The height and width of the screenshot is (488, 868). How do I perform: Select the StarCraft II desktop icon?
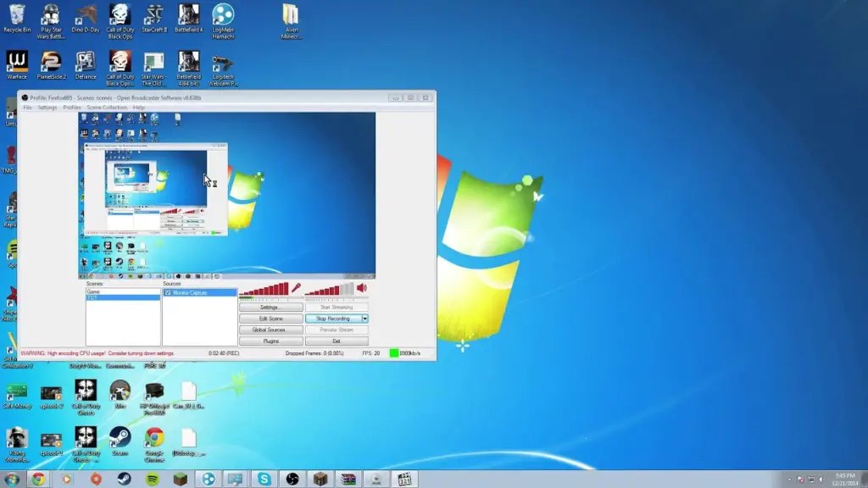point(154,19)
